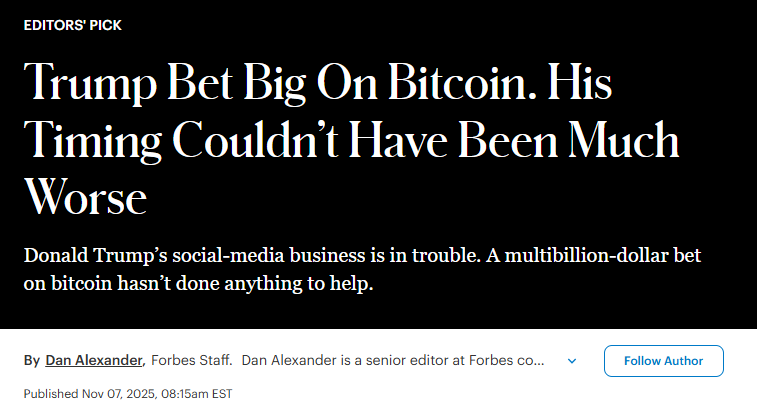
Task: Click the "By" label before author name
Action: tap(32, 361)
